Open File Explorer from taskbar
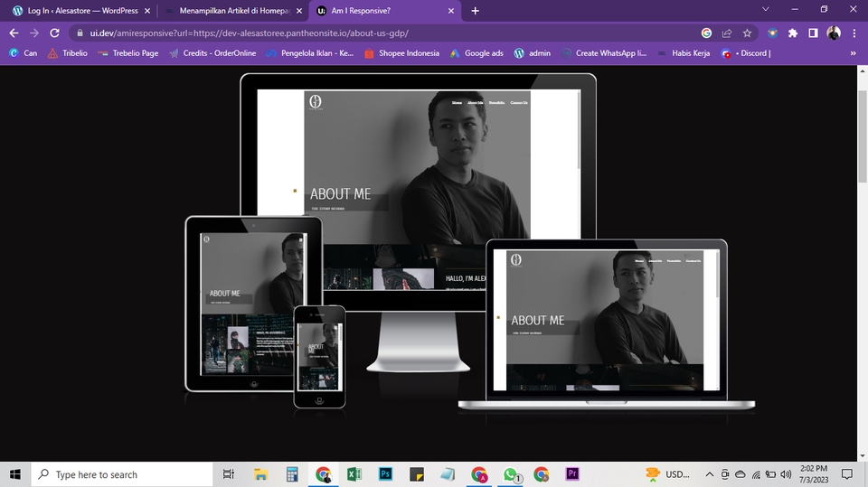 tap(260, 474)
